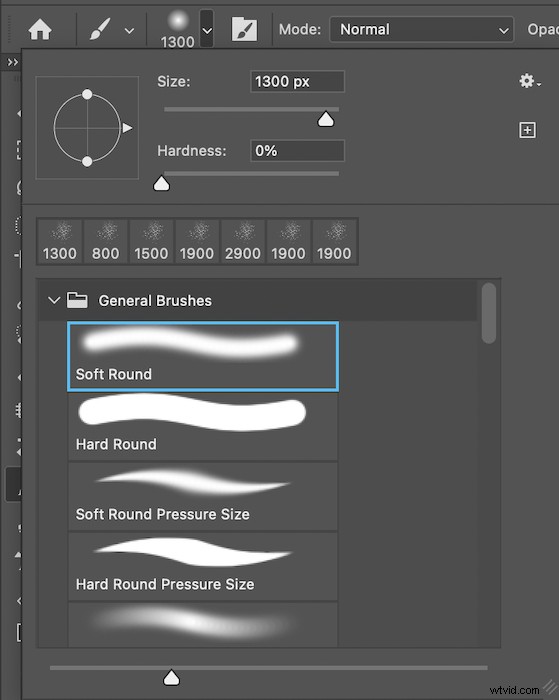
Task: Pick the recent brush sized 2900
Action: [242, 242]
